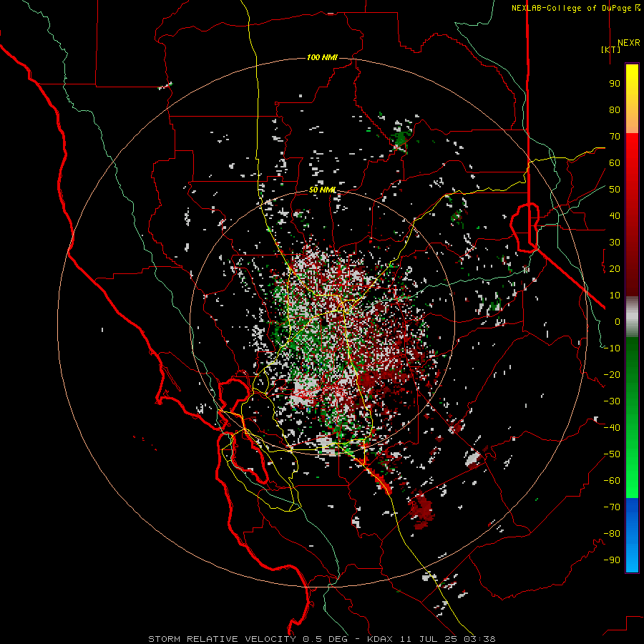Click the 30 value on the velocity scale
Screen dimensions: 644x644
tap(615, 243)
